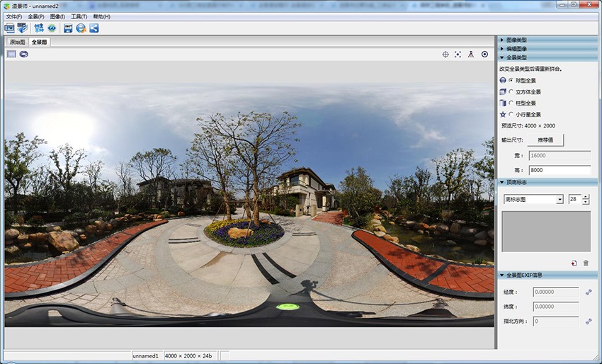Click the save panorama disk icon

click(68, 28)
